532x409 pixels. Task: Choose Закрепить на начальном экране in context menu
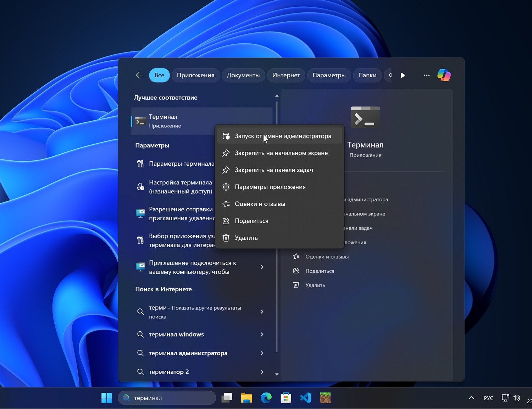pos(279,153)
